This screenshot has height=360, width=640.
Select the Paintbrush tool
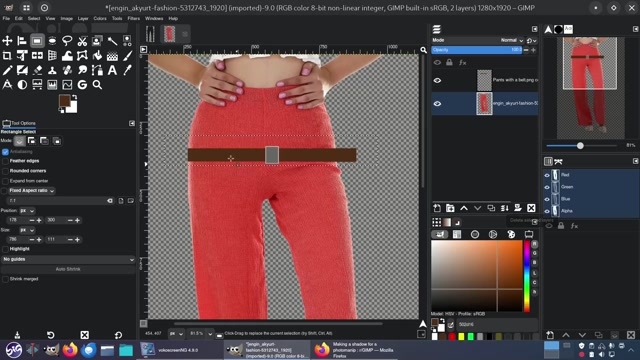click(x=127, y=56)
